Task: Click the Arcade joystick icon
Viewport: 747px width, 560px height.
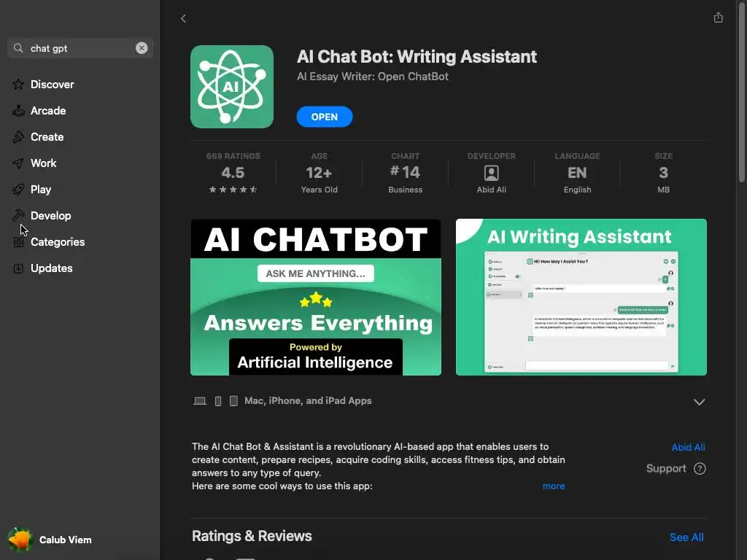Action: (x=18, y=111)
